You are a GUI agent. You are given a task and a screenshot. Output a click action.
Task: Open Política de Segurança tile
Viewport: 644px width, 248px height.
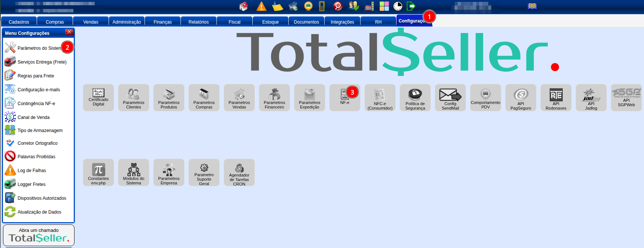click(x=415, y=98)
